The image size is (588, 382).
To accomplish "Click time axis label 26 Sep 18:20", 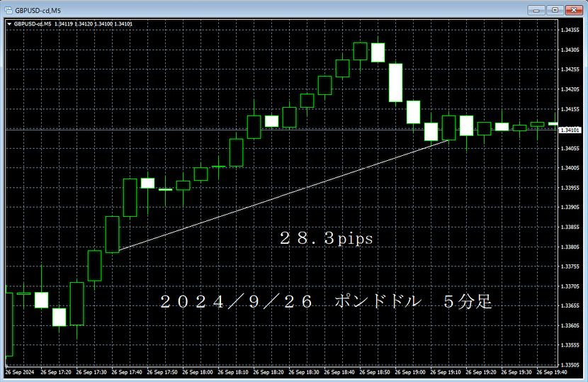I will (x=268, y=372).
